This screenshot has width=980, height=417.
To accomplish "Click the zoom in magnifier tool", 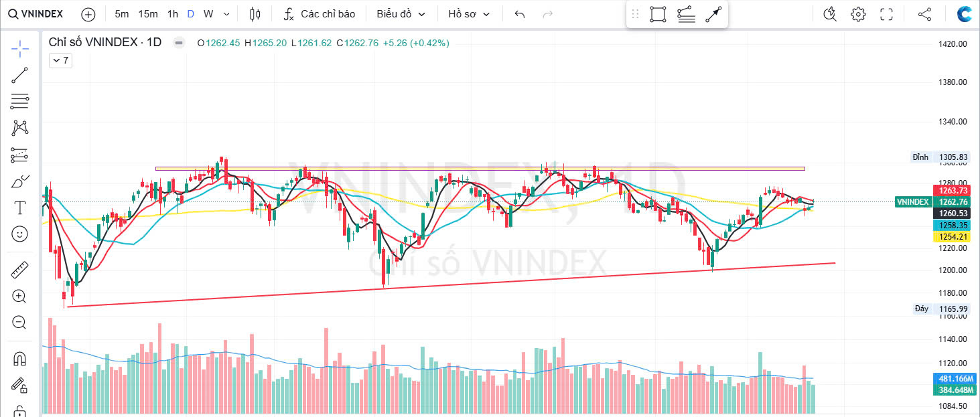I will 20,297.
